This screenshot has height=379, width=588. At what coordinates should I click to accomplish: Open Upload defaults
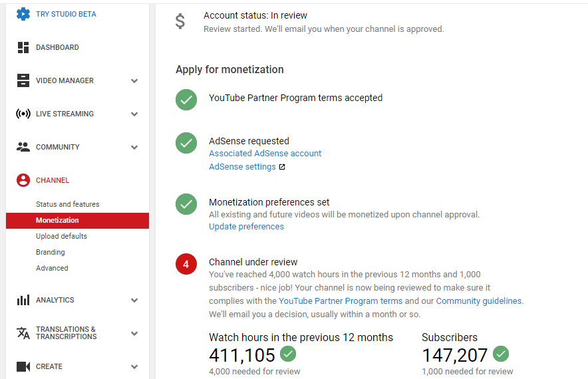(61, 236)
